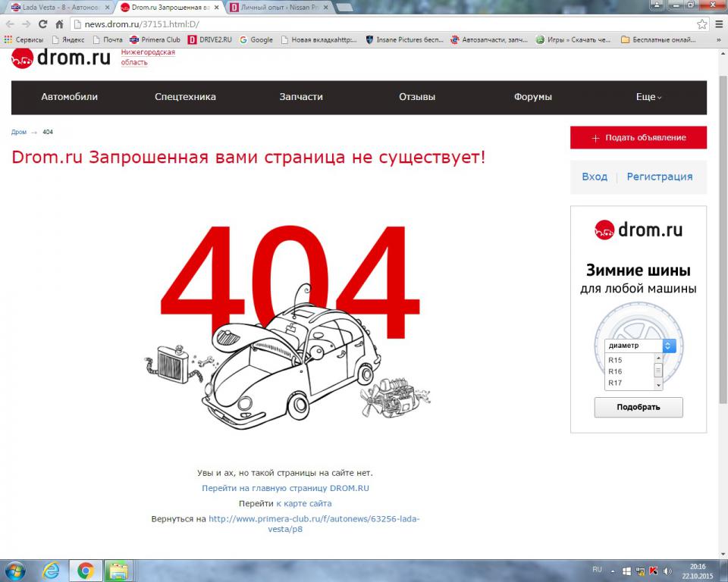Screen dimensions: 728x582
Task: Click Перейти на главную страницу DROM.RU
Action: click(x=285, y=488)
